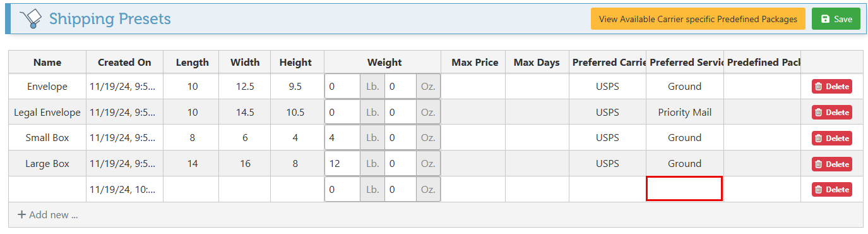Screen dimensions: 868x234
Task: Click trash icon in Small Box row
Action: 819,139
